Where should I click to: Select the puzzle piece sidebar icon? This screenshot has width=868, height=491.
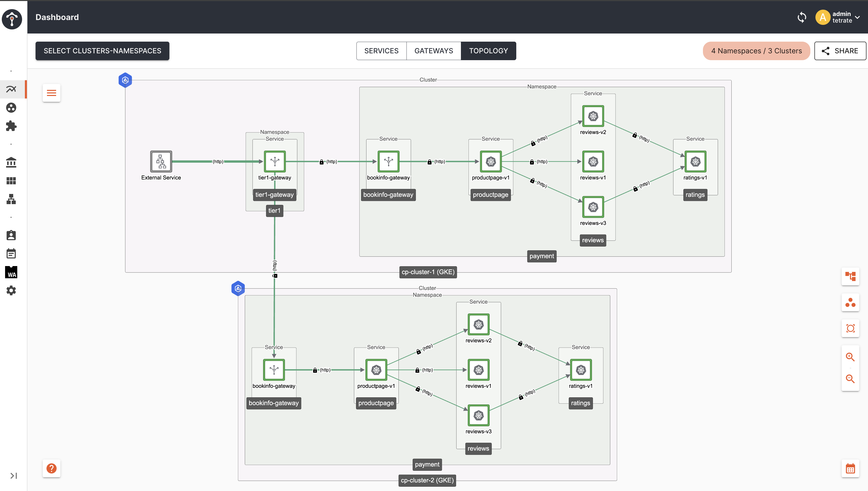pos(11,126)
